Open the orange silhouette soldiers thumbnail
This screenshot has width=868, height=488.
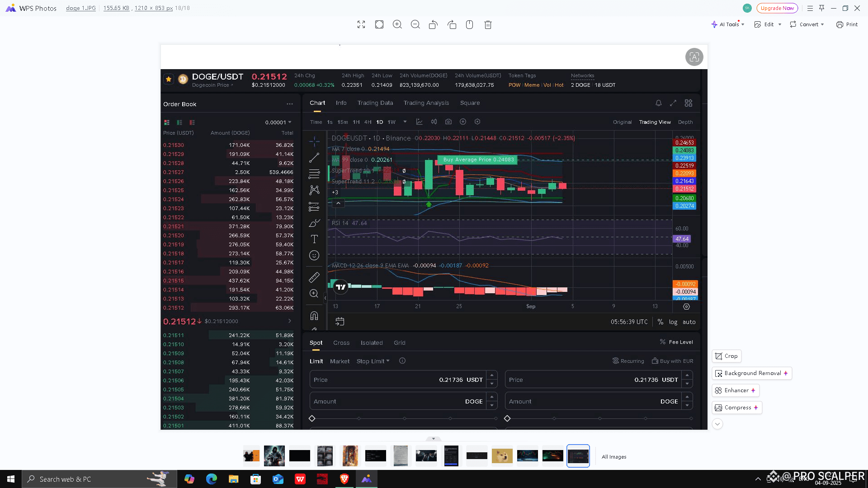251,456
